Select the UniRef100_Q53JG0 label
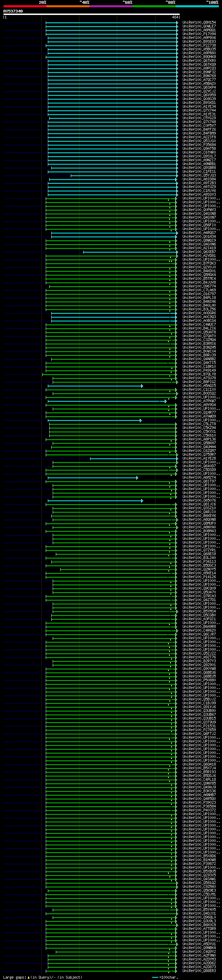The height and width of the screenshot is (980, 222). 199,141
